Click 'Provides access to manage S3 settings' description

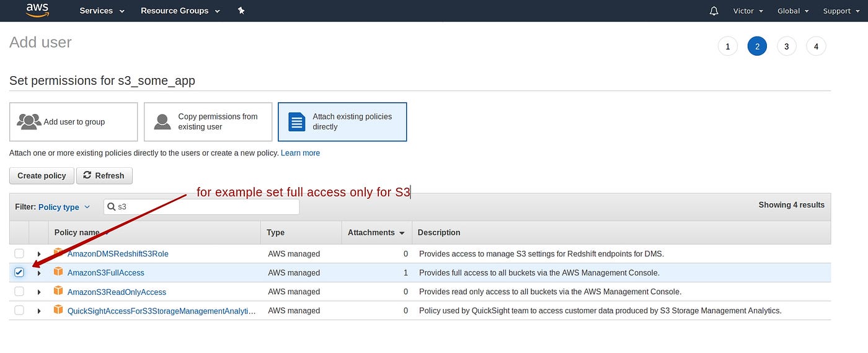[x=541, y=254]
